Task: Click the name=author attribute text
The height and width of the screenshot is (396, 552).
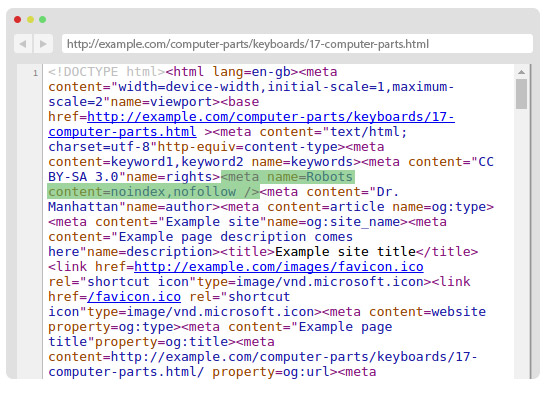Action: click(169, 207)
